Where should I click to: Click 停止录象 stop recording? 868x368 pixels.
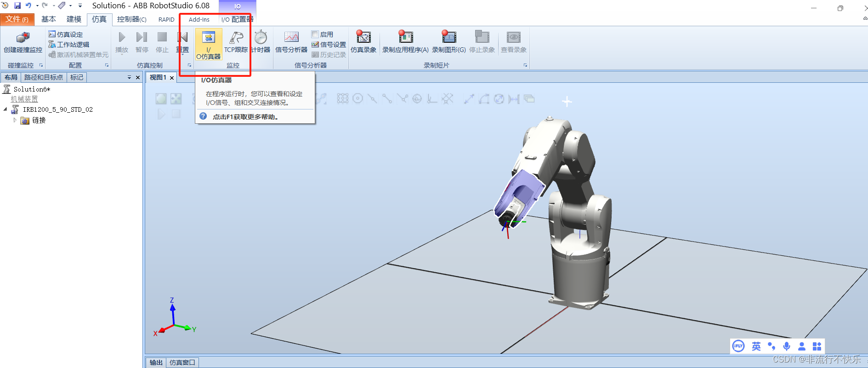click(x=482, y=42)
